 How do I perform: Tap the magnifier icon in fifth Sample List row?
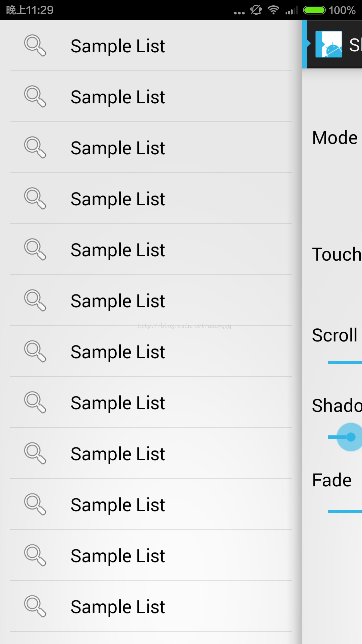[35, 250]
